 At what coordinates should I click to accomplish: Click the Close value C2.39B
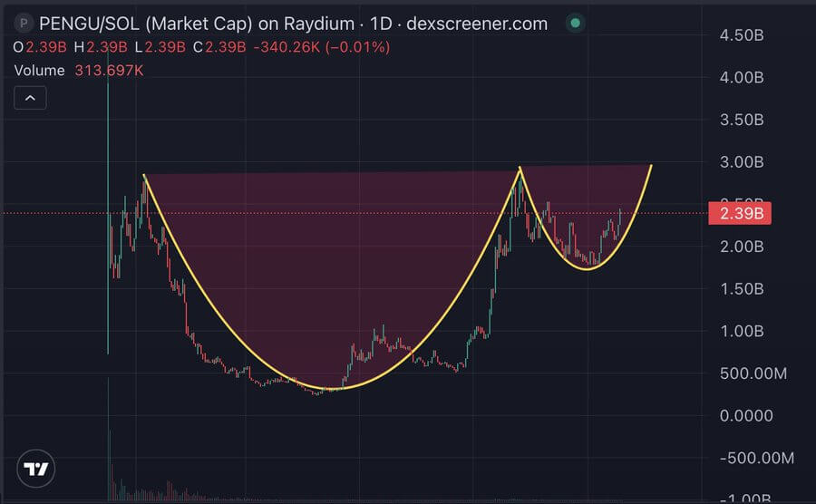click(219, 47)
